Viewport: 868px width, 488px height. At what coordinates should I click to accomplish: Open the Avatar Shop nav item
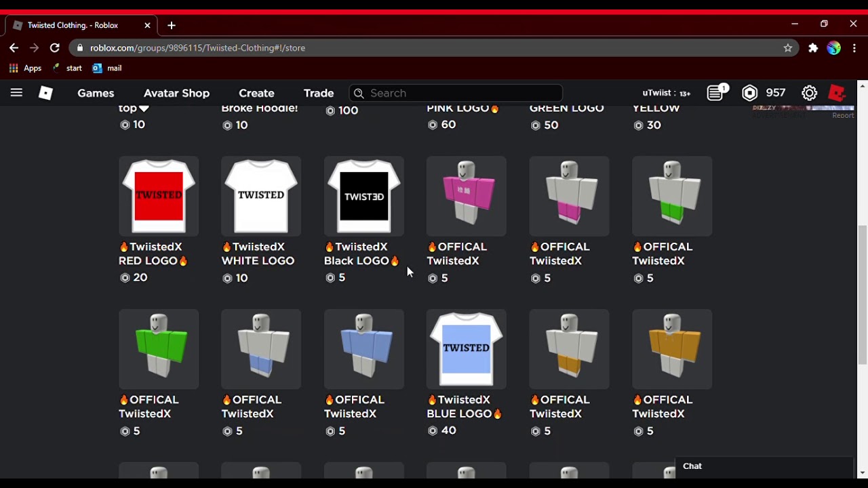point(176,93)
